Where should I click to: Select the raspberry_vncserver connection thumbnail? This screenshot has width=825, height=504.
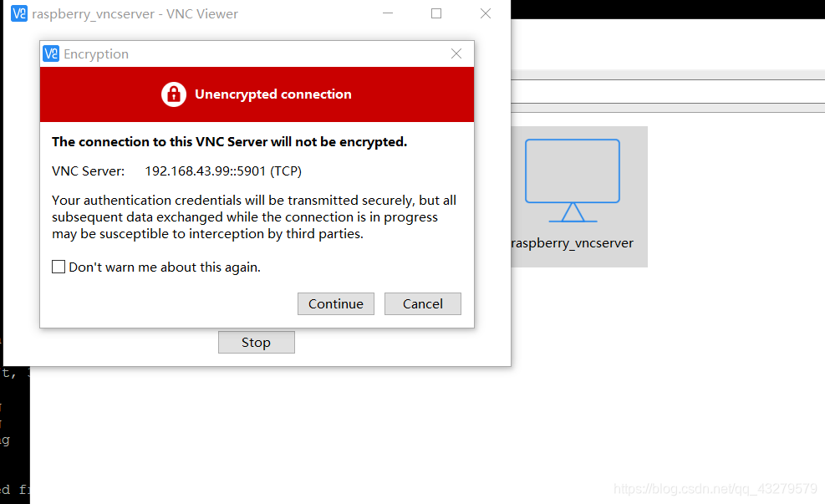tap(577, 196)
